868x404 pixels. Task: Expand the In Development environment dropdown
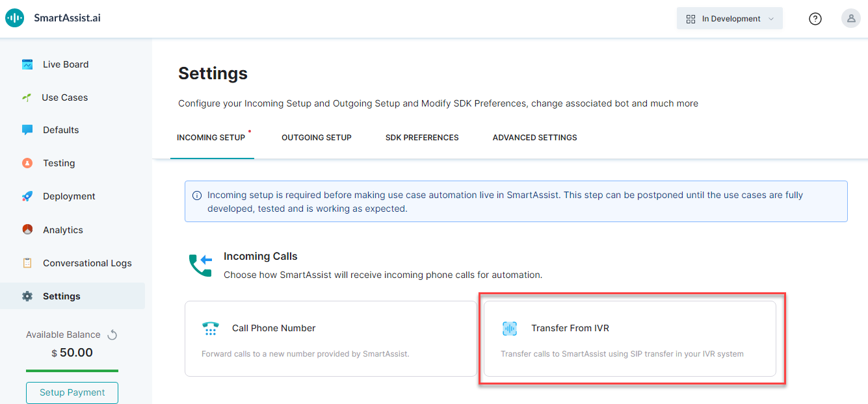730,19
